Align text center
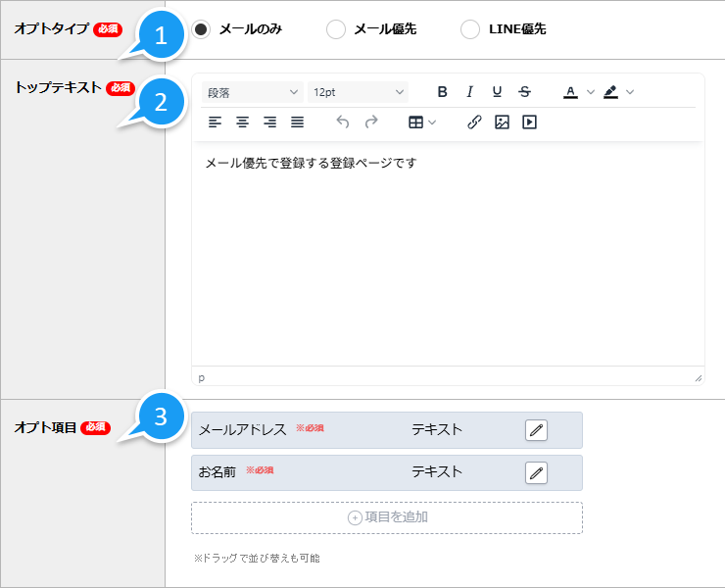Screen dimensions: 725x588 [242, 122]
